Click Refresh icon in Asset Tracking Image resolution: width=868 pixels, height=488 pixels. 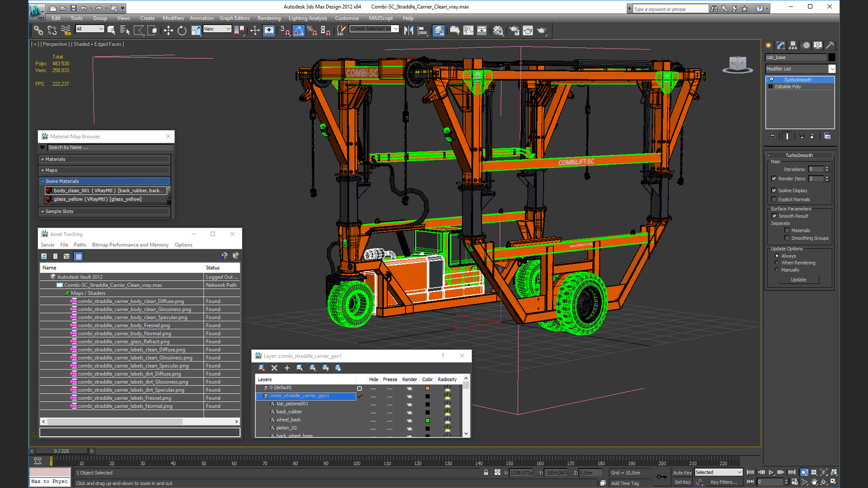point(44,256)
